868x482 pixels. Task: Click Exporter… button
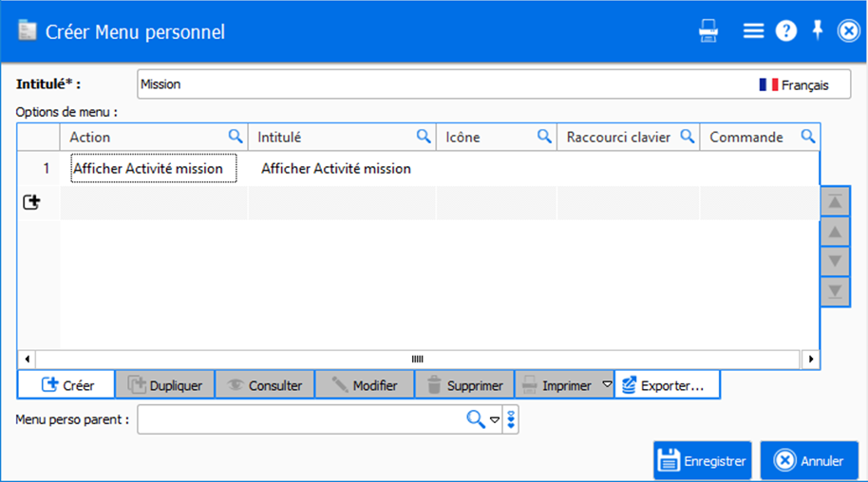[x=666, y=385]
